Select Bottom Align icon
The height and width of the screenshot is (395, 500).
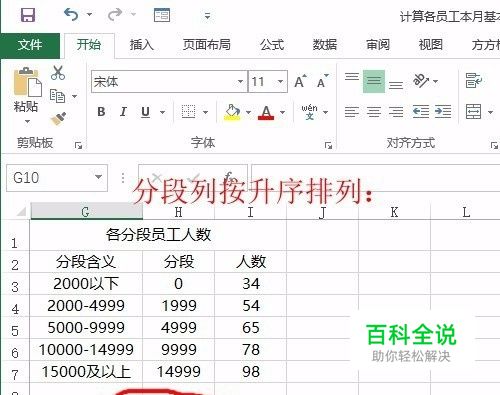click(396, 85)
